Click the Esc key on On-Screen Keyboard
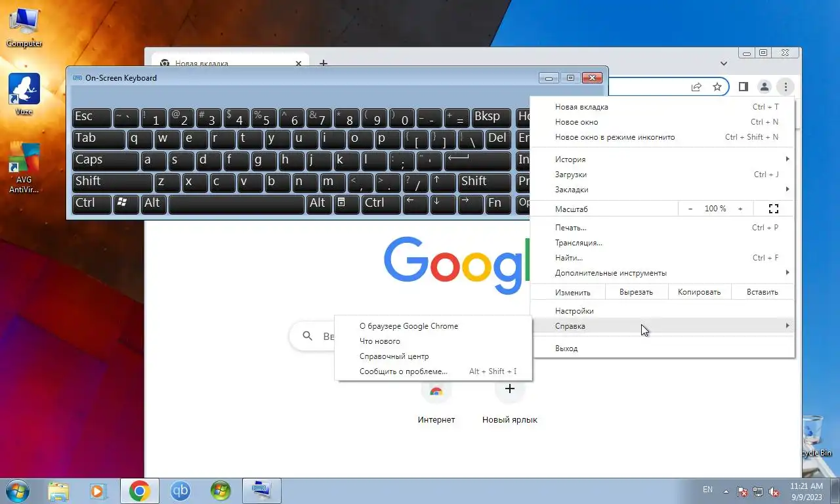Screen dimensions: 840x504 point(91,117)
